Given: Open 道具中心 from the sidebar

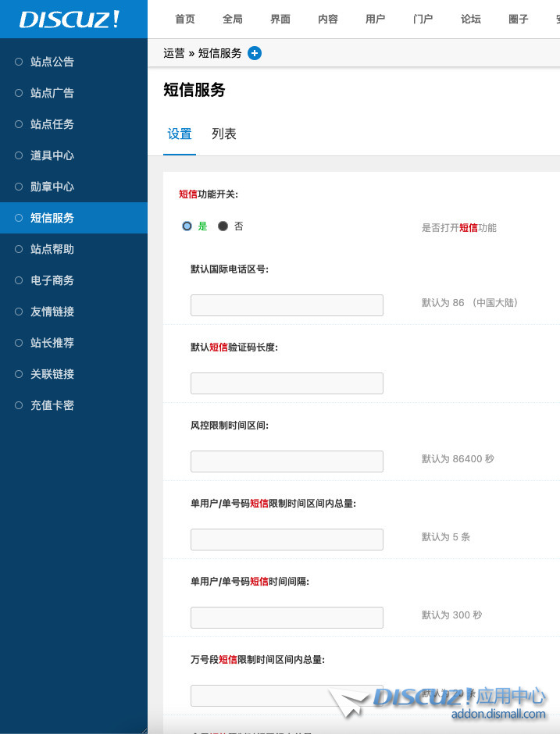Looking at the screenshot, I should click(x=52, y=155).
